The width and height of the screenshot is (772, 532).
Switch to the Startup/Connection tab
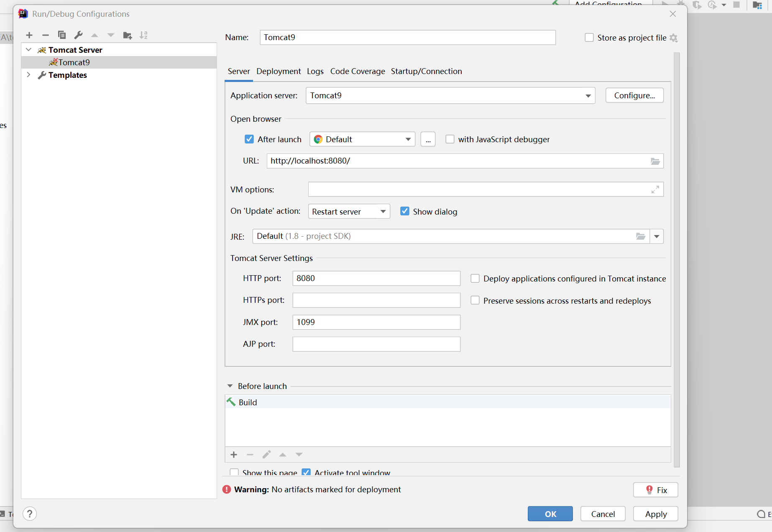[x=426, y=71]
